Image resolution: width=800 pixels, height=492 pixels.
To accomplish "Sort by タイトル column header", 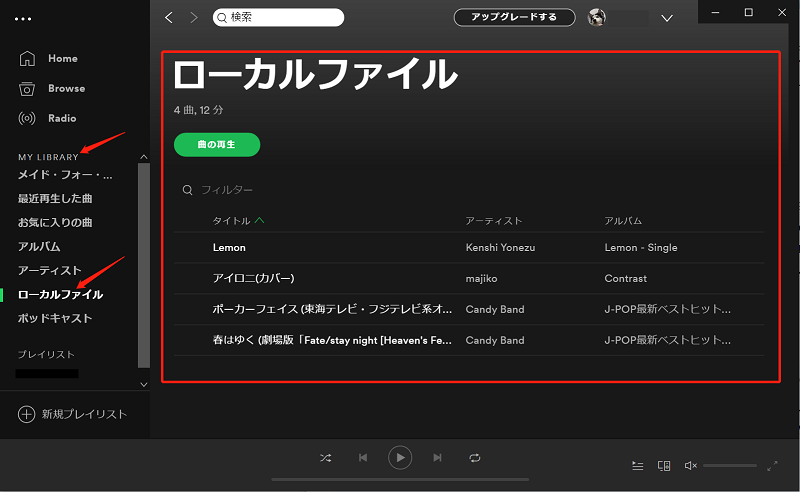I will (231, 220).
